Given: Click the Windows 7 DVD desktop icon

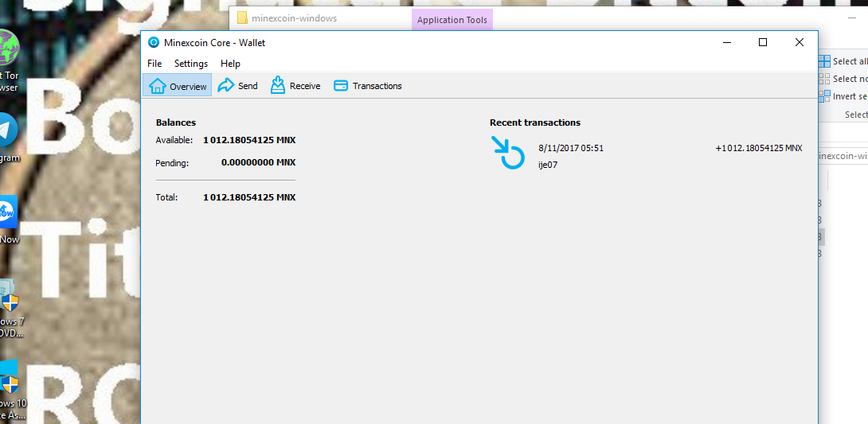Looking at the screenshot, I should tap(10, 308).
